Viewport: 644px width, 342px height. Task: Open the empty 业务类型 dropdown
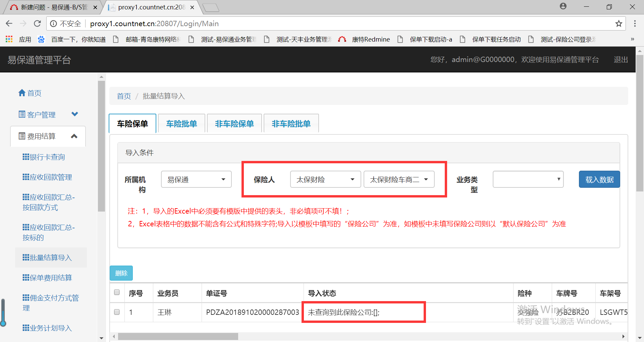(528, 179)
